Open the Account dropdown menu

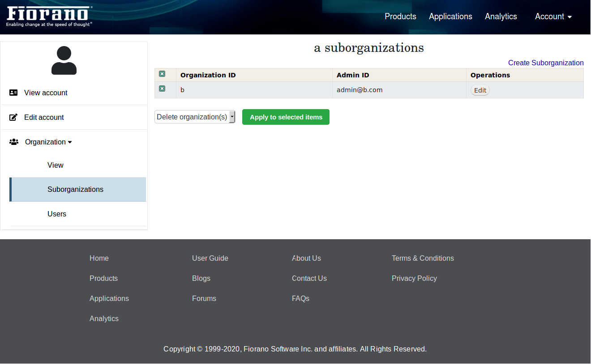click(x=553, y=17)
